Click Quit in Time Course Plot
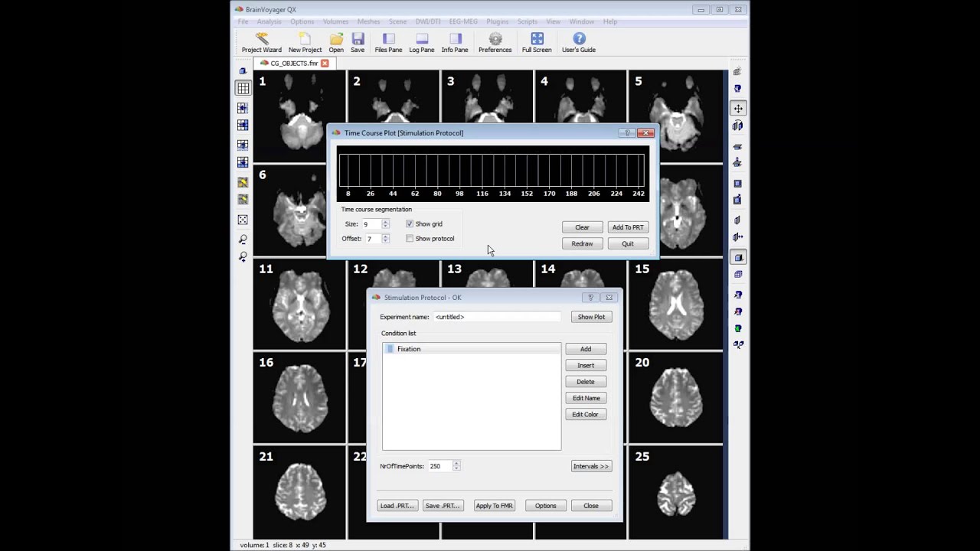This screenshot has height=551, width=980. (x=628, y=243)
